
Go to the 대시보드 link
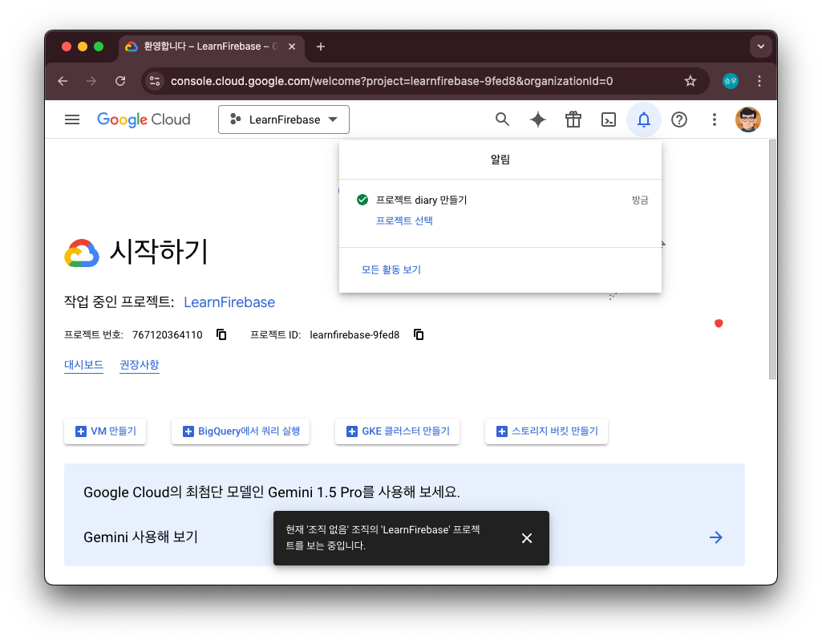click(83, 364)
